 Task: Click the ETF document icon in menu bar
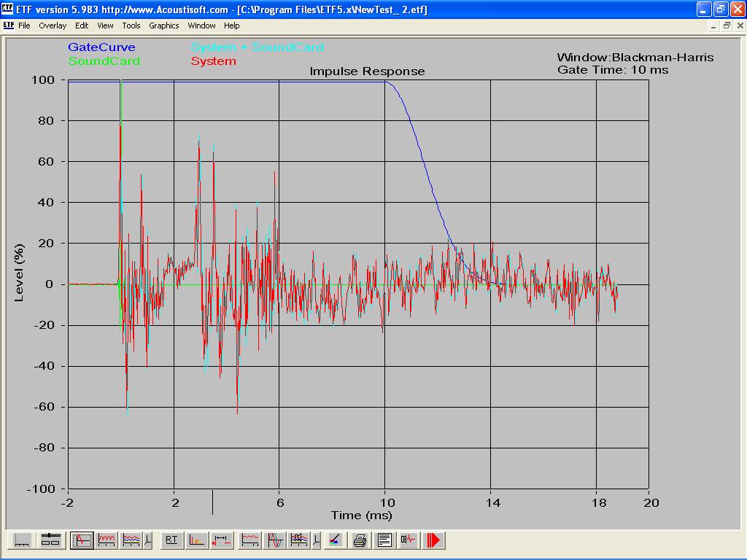click(8, 25)
